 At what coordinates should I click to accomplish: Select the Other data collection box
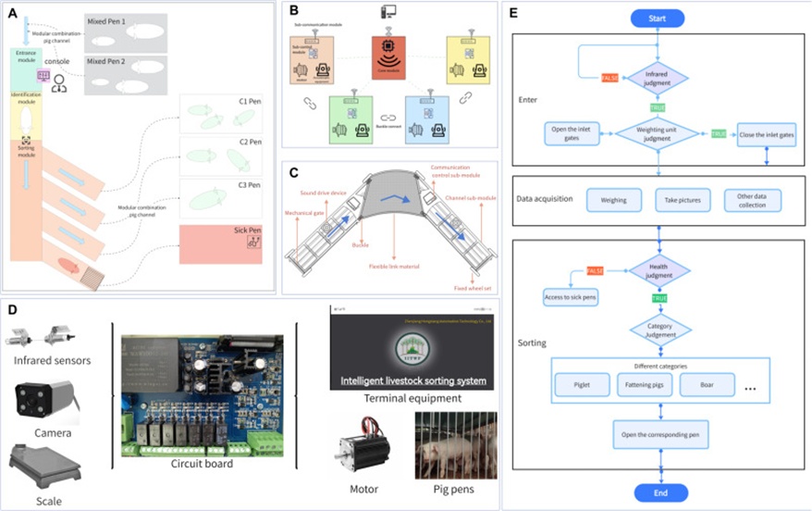(x=752, y=201)
